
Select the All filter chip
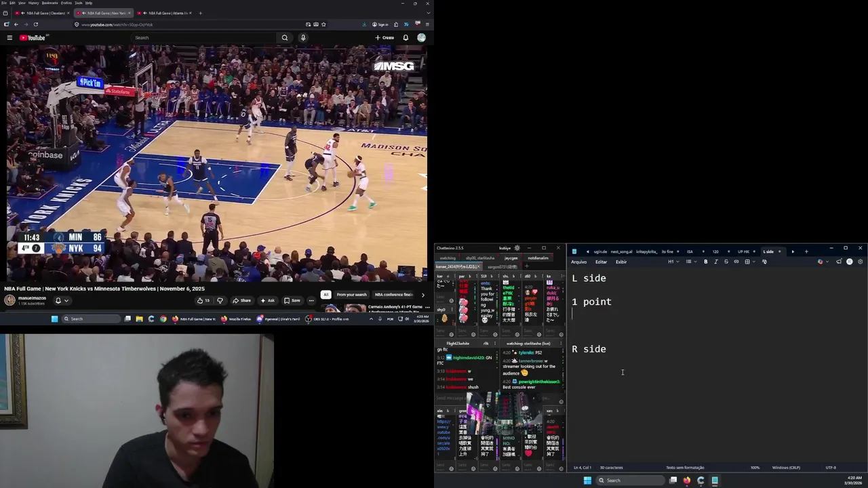325,295
